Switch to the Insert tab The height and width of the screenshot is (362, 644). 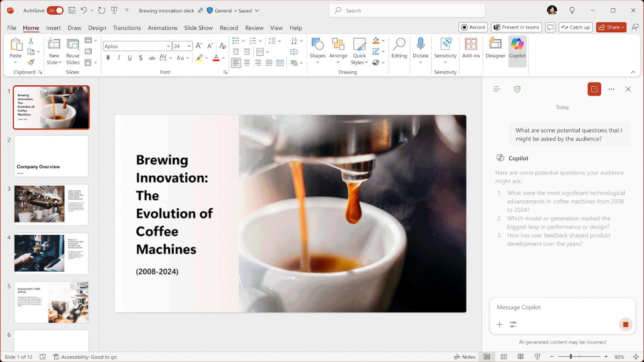[53, 28]
